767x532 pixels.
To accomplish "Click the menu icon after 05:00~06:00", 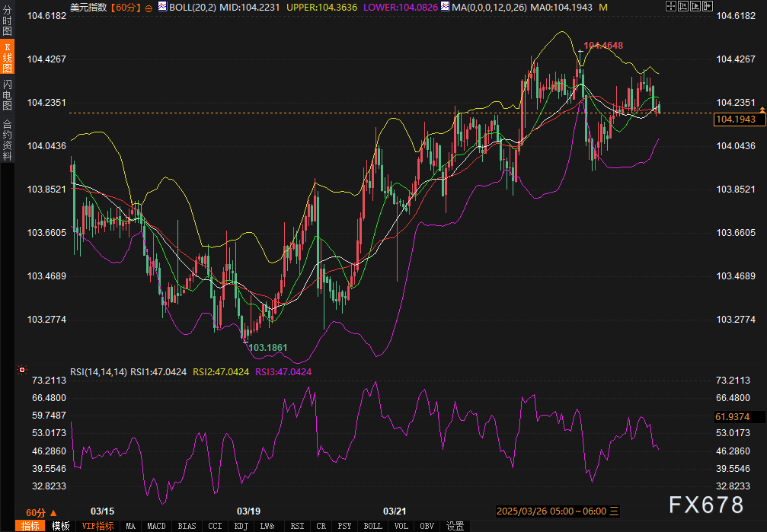I will coord(614,511).
